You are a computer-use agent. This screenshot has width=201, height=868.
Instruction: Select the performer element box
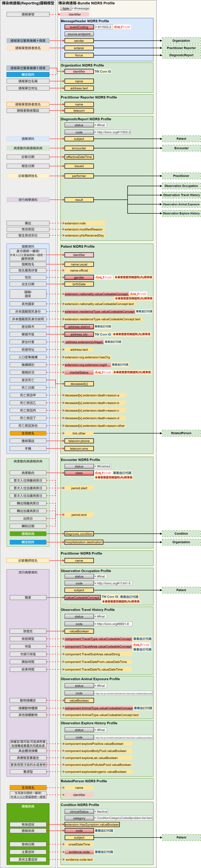tap(79, 176)
